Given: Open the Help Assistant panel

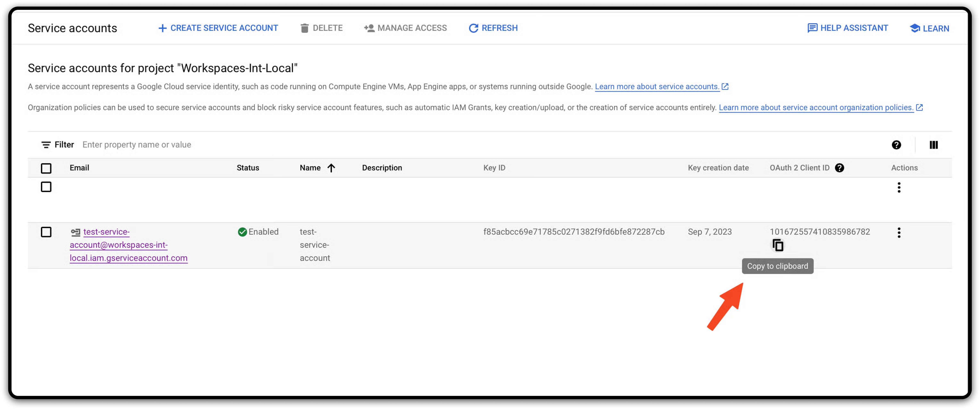Looking at the screenshot, I should tap(848, 28).
